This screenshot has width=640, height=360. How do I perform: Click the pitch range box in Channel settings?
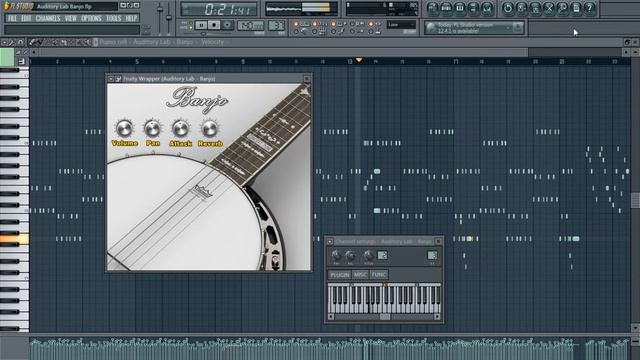382,256
